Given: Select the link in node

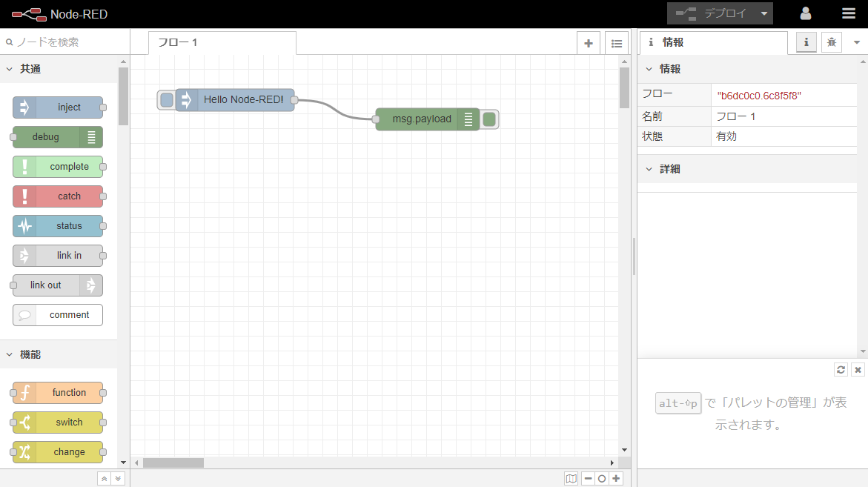Looking at the screenshot, I should (58, 255).
